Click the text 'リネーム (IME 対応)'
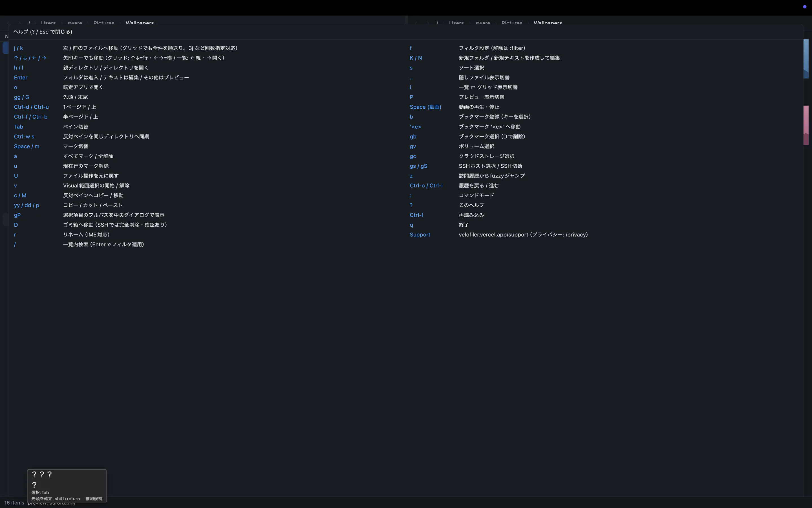812x508 pixels. pos(86,235)
